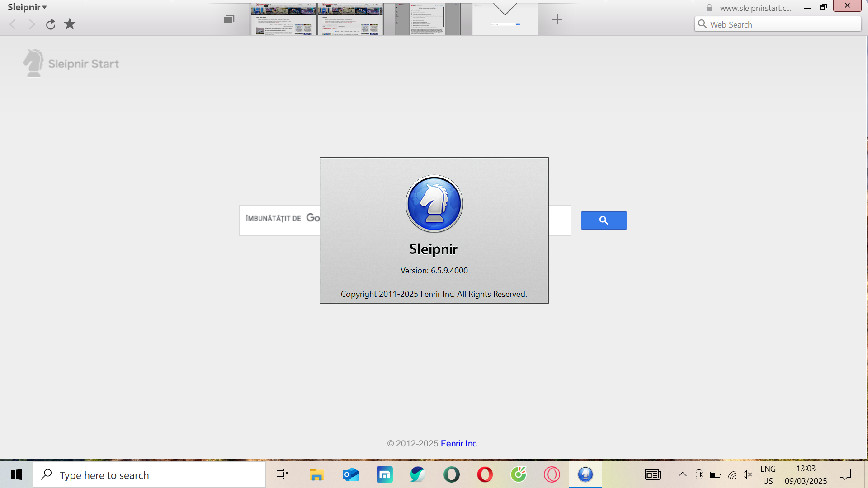Open the Fenrir Inc. link
The height and width of the screenshot is (488, 868).
pyautogui.click(x=459, y=443)
